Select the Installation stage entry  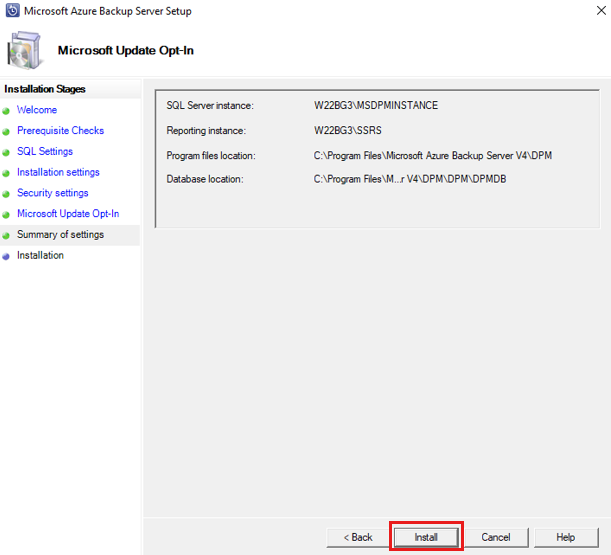point(40,255)
